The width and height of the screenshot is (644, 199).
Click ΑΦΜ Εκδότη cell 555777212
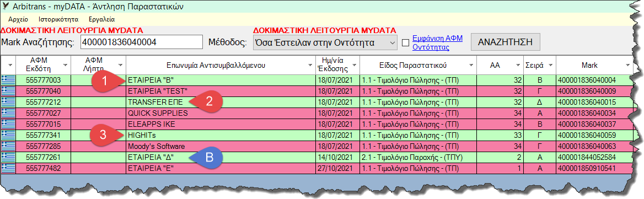(x=43, y=102)
